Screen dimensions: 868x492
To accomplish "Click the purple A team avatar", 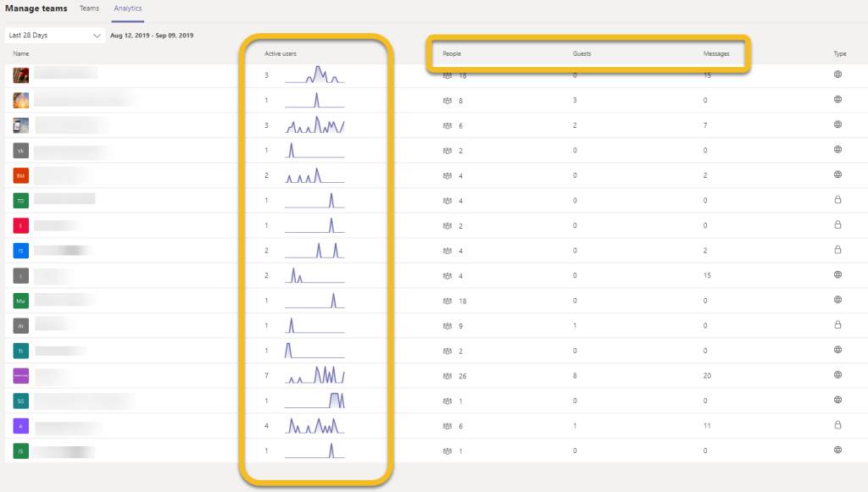I will (x=21, y=426).
